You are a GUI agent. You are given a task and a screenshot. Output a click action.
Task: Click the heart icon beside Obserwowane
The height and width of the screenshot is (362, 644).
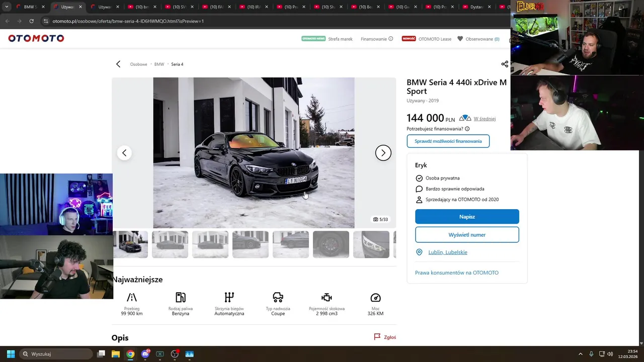pos(460,39)
